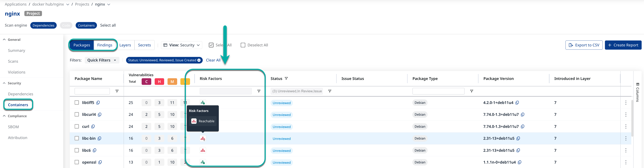The width and height of the screenshot is (644, 168).
Task: Switch to the Findings tab
Action: tap(105, 45)
